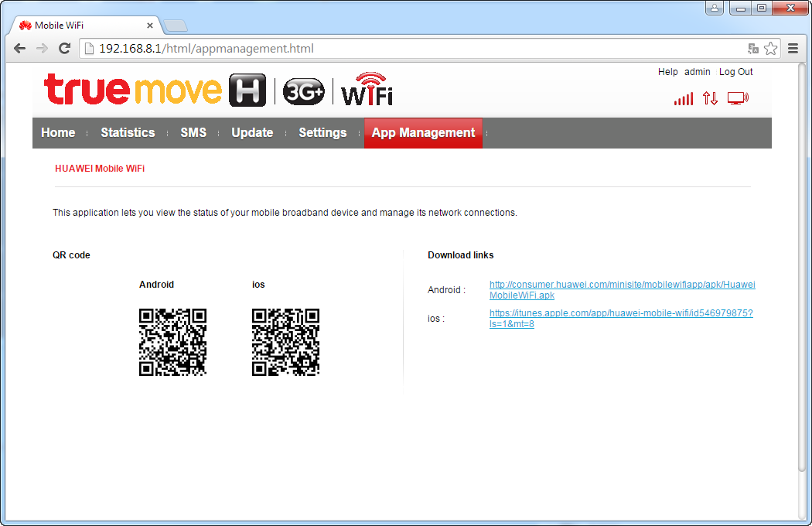Click the application description sentence
812x526 pixels.
click(285, 213)
